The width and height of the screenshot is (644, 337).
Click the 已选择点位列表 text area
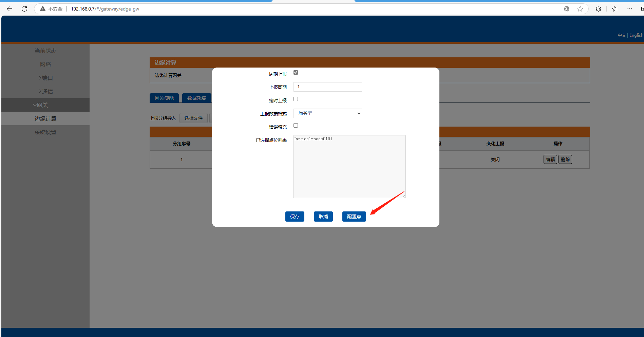(349, 167)
